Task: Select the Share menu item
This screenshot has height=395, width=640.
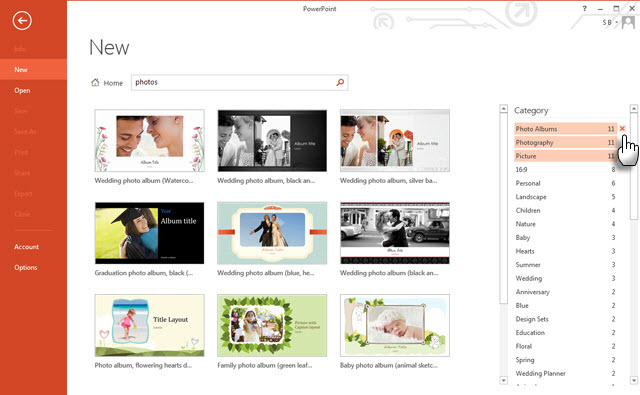Action: pyautogui.click(x=33, y=173)
